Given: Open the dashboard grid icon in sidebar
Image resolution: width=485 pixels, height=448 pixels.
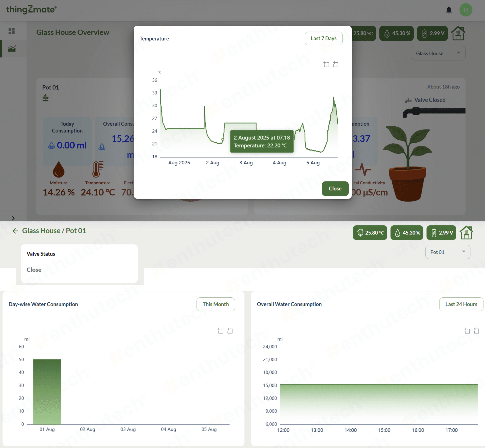Looking at the screenshot, I should (12, 31).
